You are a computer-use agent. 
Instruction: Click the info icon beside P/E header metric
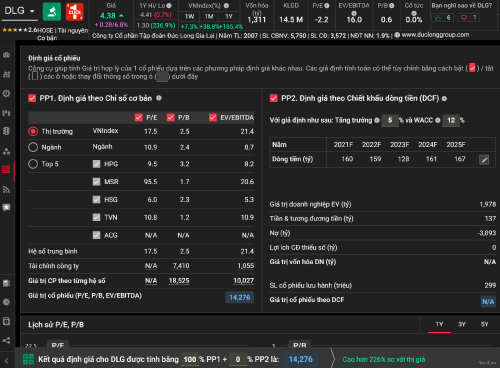pos(327,6)
